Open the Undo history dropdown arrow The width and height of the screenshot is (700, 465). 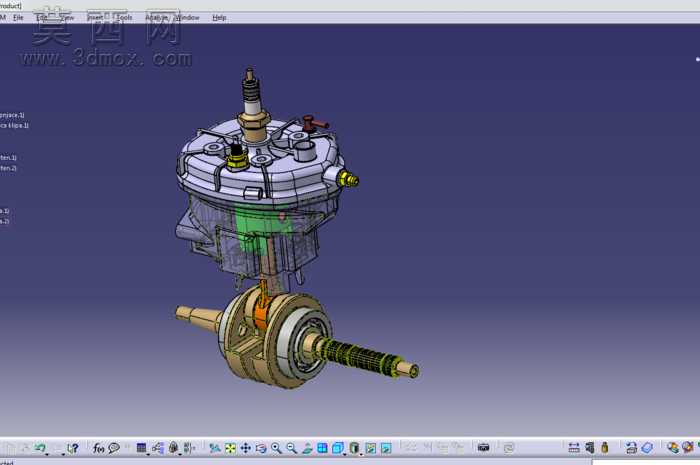[47, 453]
